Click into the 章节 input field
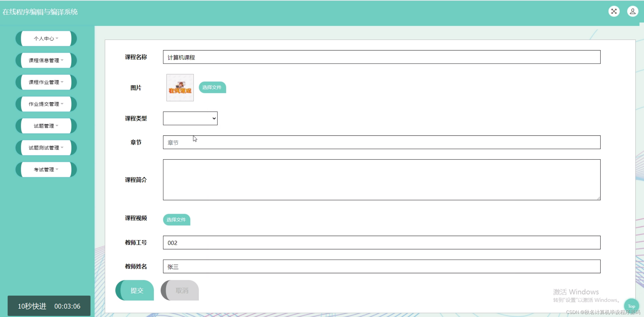 (x=381, y=142)
